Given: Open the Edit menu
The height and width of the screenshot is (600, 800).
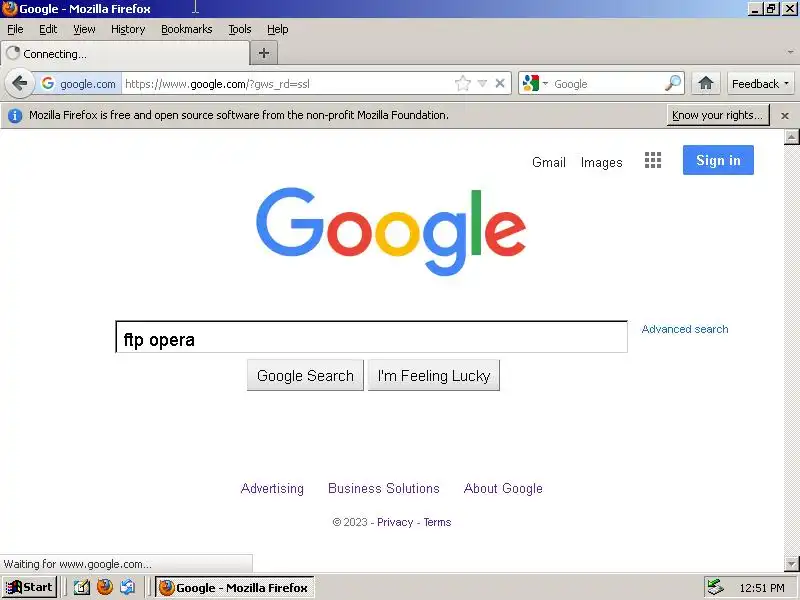Looking at the screenshot, I should tap(48, 29).
